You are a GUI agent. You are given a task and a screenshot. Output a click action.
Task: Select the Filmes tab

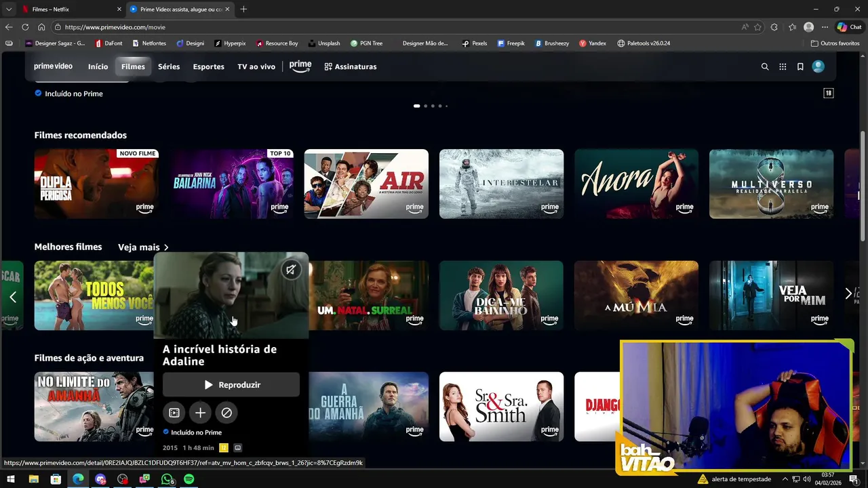(133, 66)
